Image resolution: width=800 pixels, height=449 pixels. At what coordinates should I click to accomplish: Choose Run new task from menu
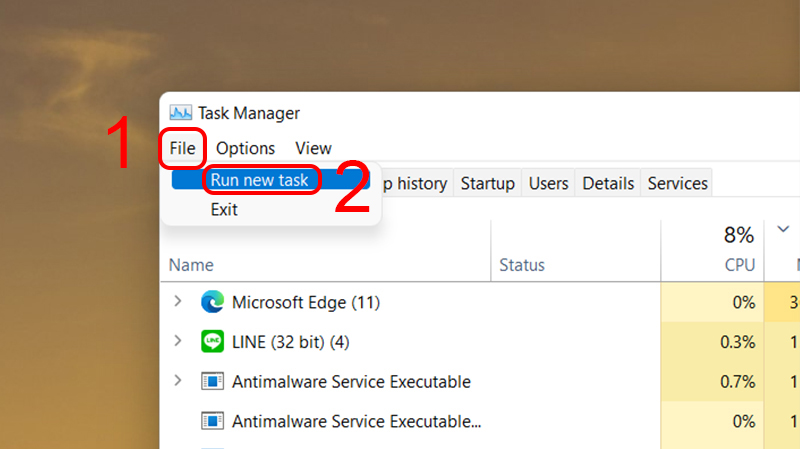click(259, 180)
